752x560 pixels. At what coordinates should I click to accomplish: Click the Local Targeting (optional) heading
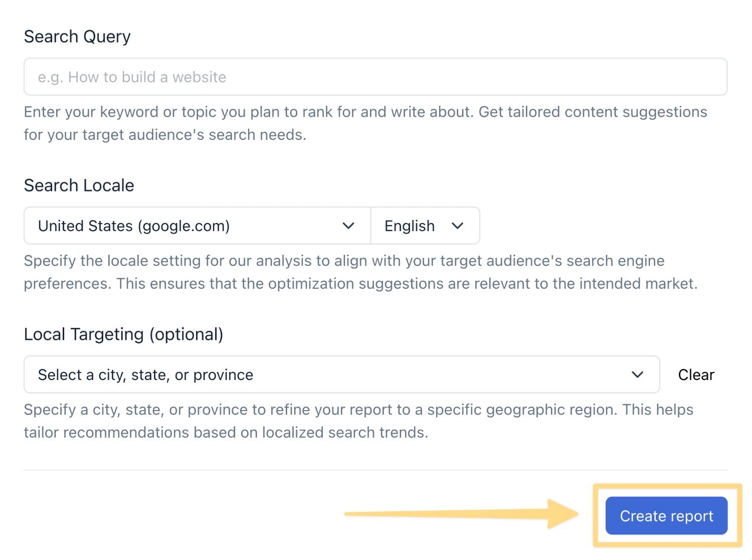point(123,334)
